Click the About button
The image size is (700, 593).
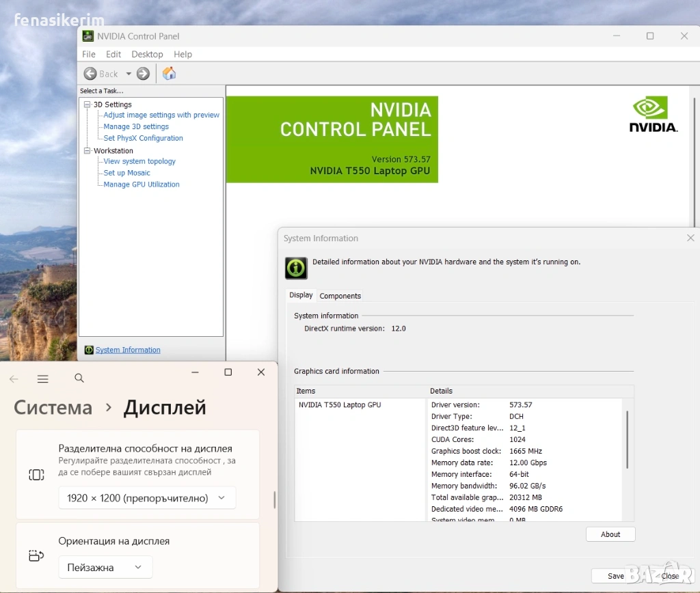pyautogui.click(x=610, y=534)
